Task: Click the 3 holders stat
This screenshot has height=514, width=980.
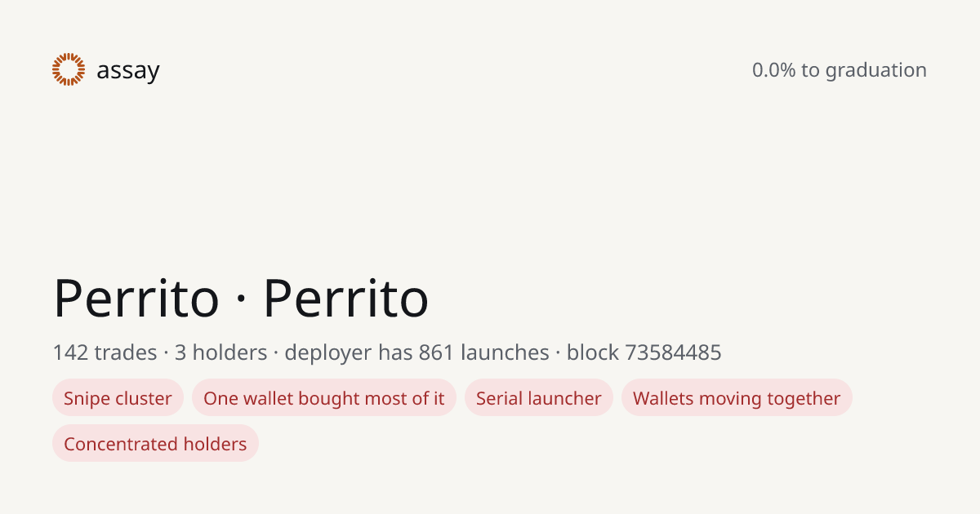Action: (x=220, y=352)
